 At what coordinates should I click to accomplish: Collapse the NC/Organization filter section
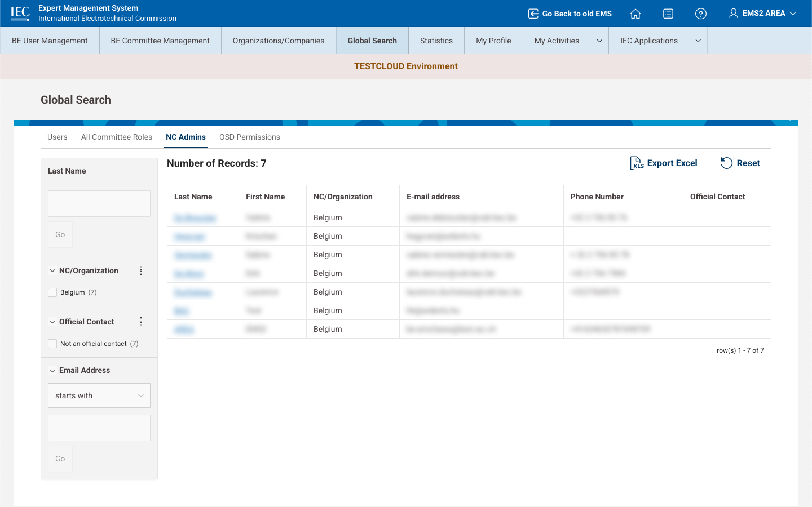[x=52, y=270]
